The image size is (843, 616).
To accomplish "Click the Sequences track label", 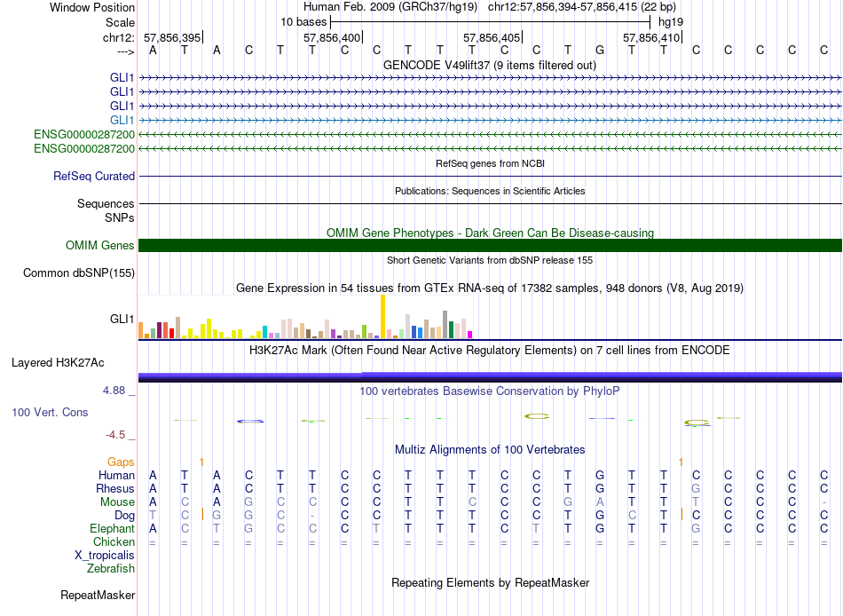I will (x=106, y=203).
